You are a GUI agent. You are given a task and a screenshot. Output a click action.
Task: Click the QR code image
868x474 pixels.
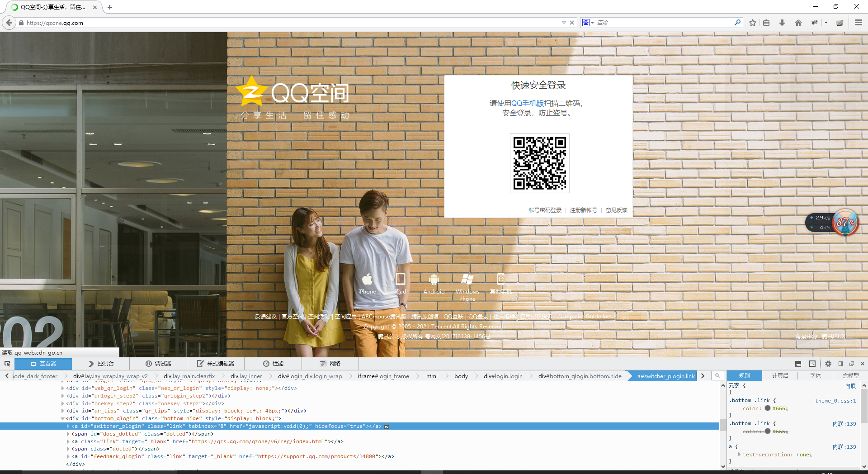pos(539,163)
